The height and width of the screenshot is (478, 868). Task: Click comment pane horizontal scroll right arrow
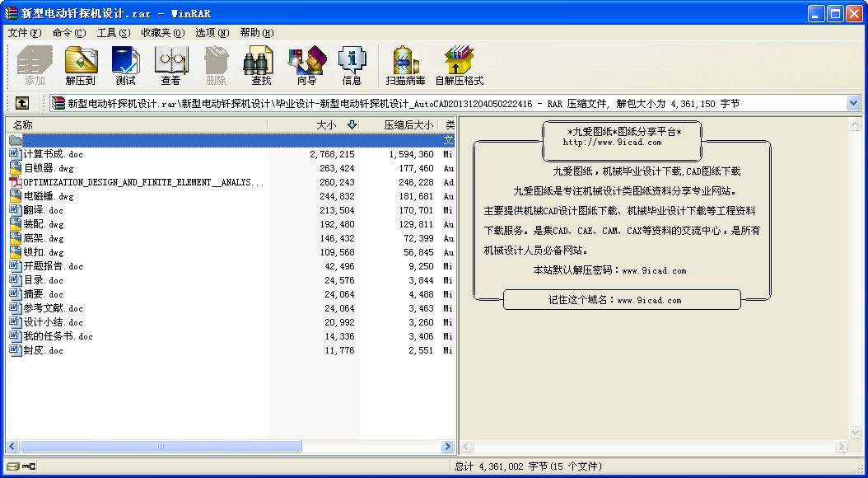pyautogui.click(x=842, y=446)
